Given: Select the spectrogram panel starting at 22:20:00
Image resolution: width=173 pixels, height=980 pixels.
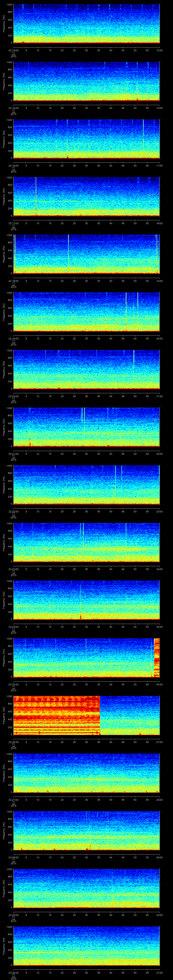Looking at the screenshot, I should [x=86, y=369].
